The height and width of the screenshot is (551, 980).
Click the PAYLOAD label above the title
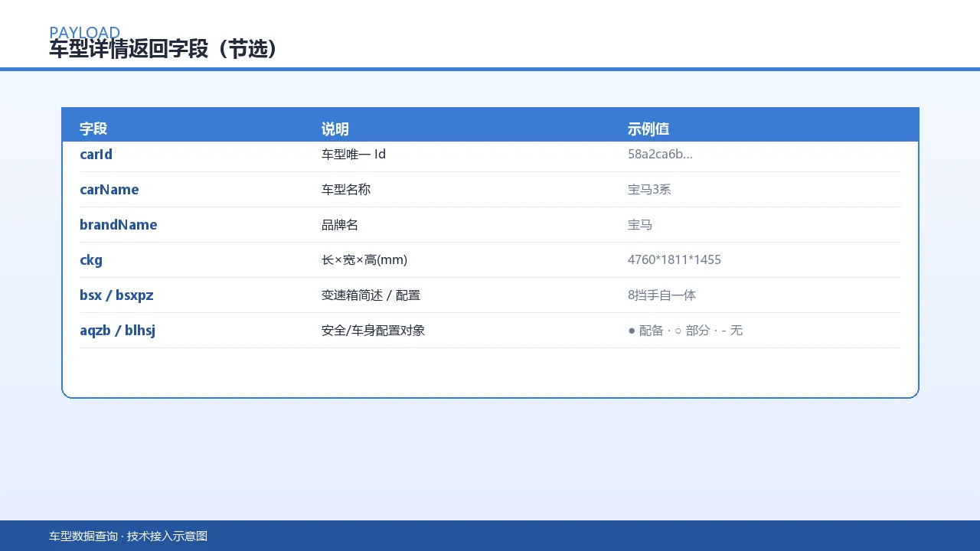click(84, 32)
